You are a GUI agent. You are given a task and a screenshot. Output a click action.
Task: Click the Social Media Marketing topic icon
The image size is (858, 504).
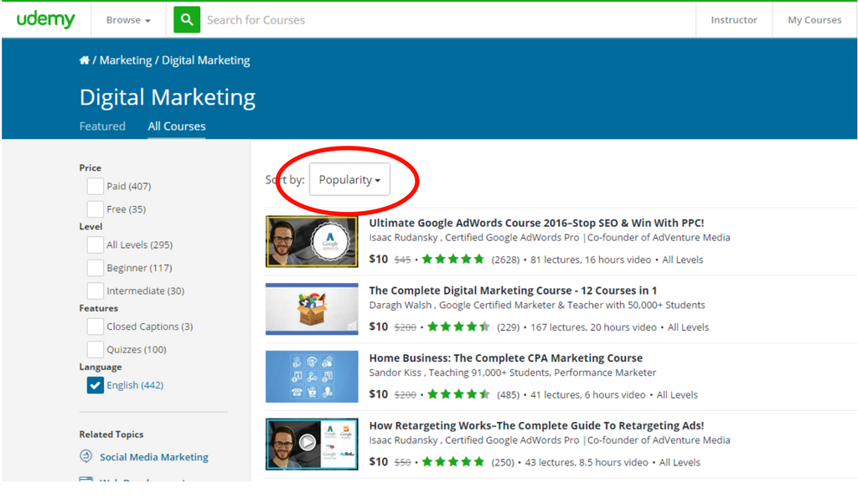[86, 456]
